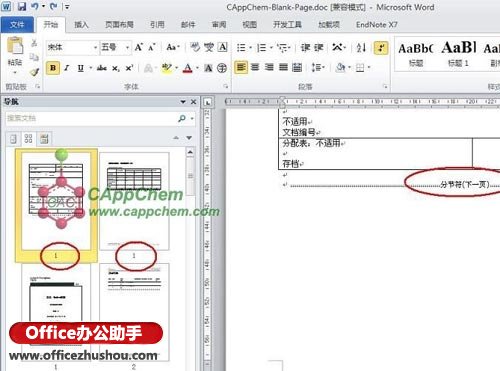Click the Undo icon in Quick Access Toolbar
Image resolution: width=500 pixels, height=371 pixels.
click(x=35, y=6)
